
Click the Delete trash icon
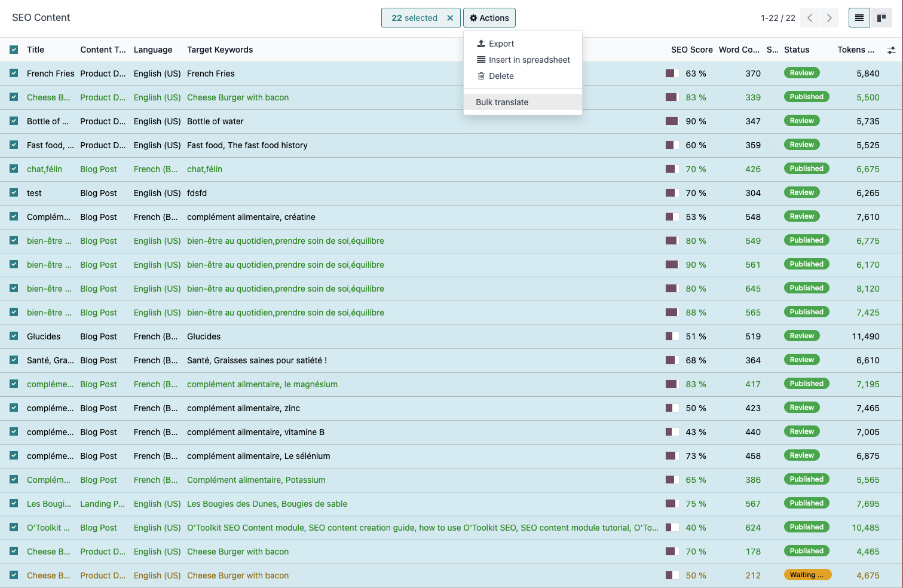tap(481, 76)
